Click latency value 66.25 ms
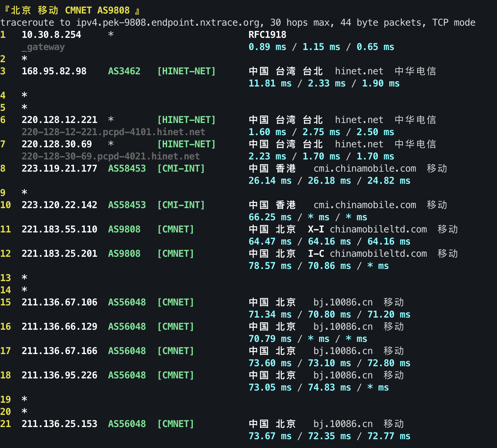The height and width of the screenshot is (448, 497). click(270, 217)
